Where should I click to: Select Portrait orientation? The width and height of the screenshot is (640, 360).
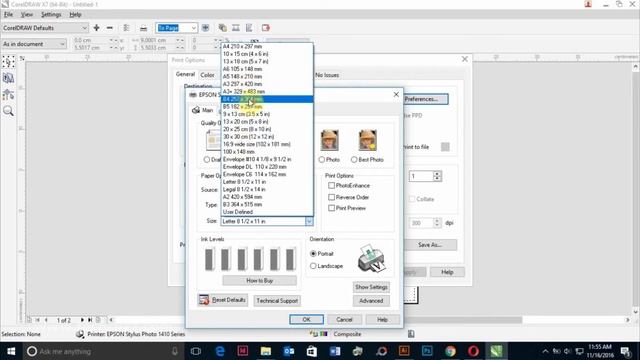313,253
